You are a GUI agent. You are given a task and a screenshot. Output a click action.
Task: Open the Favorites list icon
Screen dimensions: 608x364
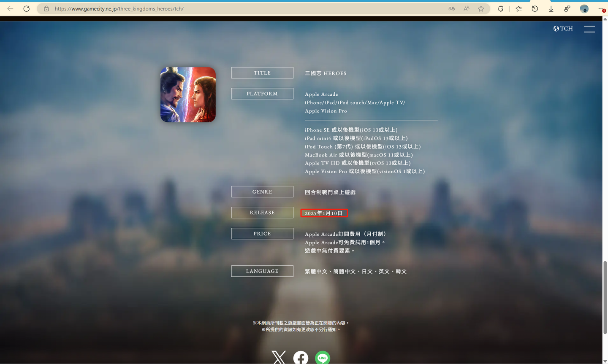(x=518, y=8)
